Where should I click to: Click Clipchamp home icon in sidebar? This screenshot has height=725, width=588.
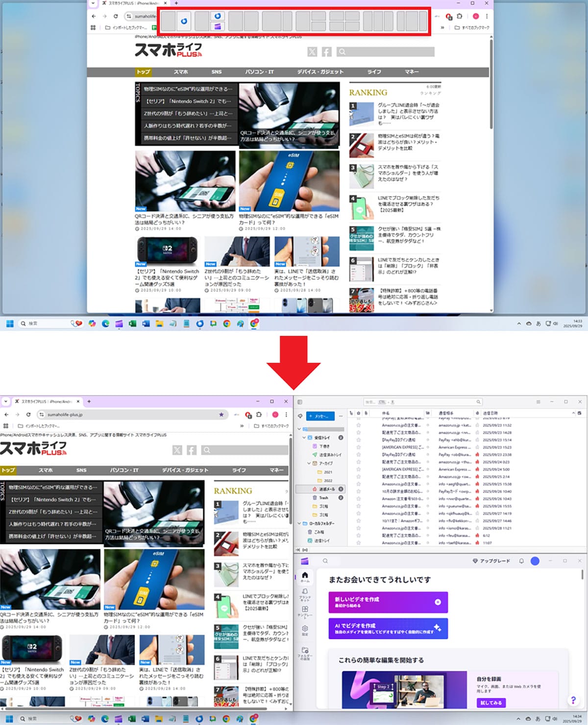point(305,576)
